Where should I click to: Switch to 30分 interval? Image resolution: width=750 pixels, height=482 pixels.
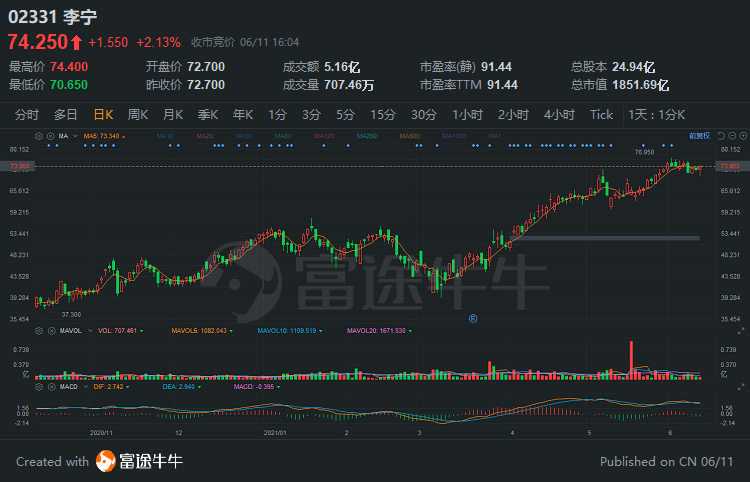point(424,115)
